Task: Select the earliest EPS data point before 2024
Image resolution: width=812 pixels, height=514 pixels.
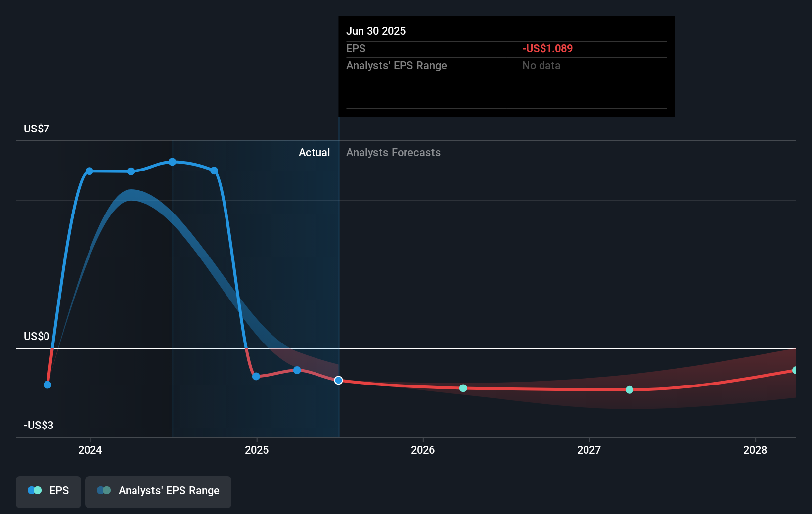Action: click(x=47, y=385)
